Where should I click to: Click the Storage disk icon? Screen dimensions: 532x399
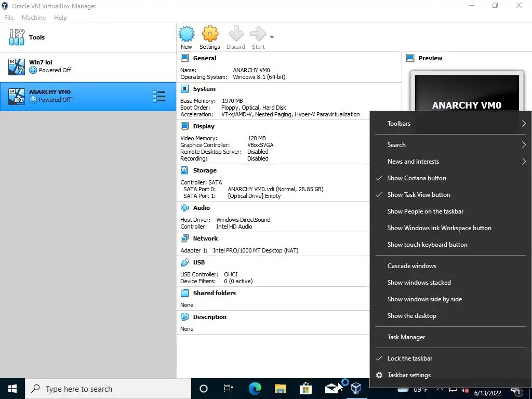coord(184,170)
